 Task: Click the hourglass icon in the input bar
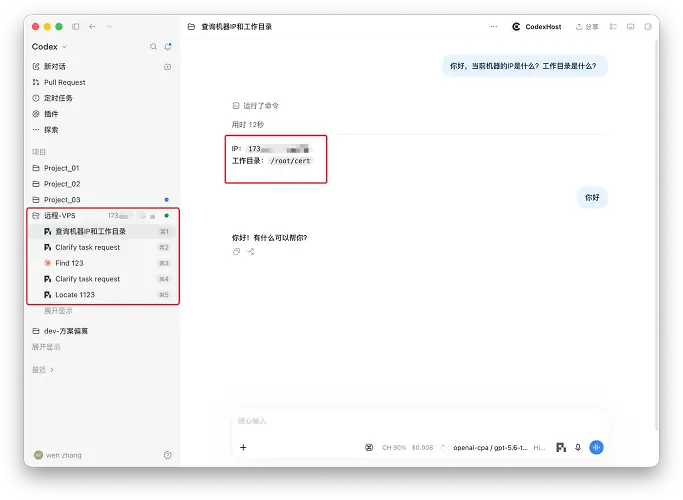coord(369,447)
